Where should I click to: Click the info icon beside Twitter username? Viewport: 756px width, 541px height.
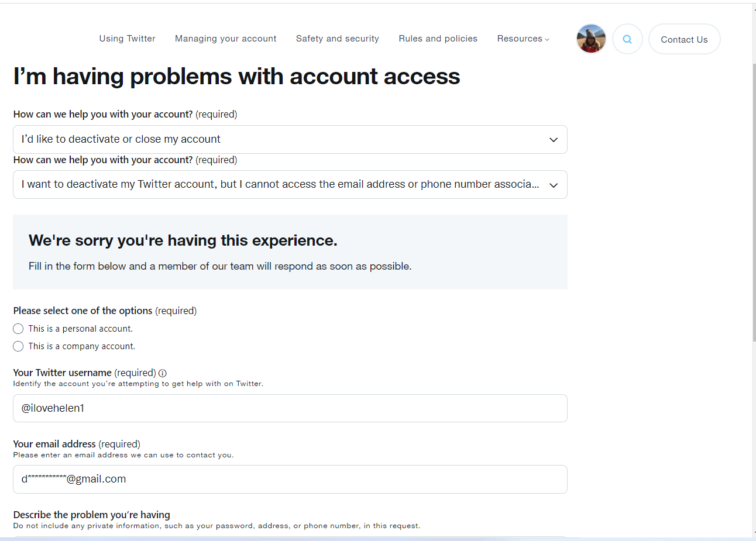point(163,373)
